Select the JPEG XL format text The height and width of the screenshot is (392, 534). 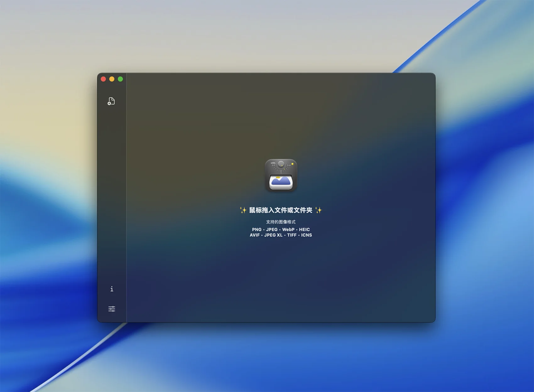pos(273,235)
